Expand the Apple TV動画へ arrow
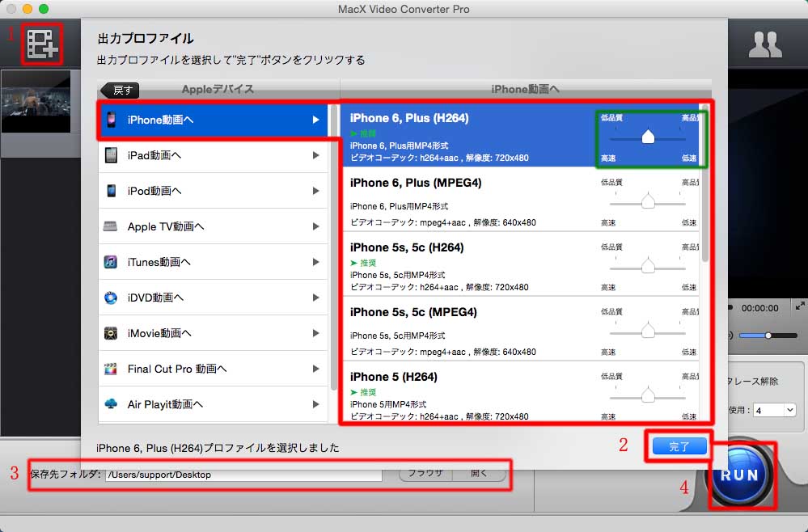Viewport: 808px width, 532px height. (x=316, y=226)
